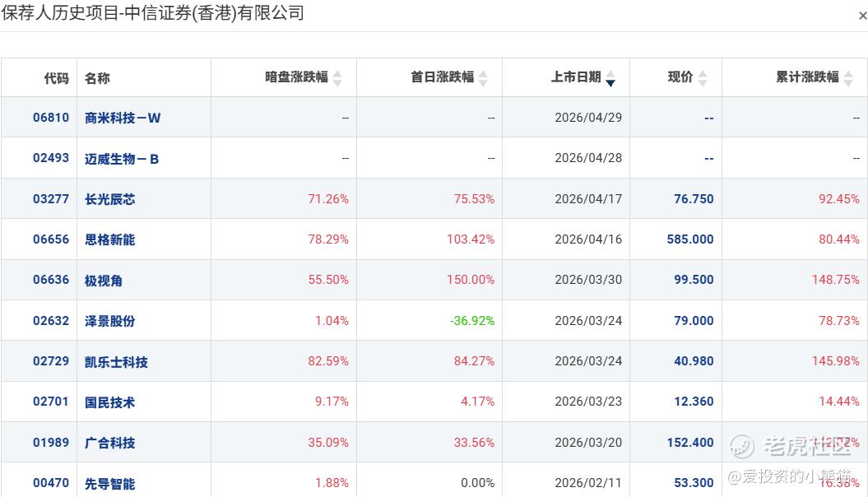Viewport: 868px width, 497px height.
Task: Open 长光辰芯 stock link
Action: click(109, 199)
